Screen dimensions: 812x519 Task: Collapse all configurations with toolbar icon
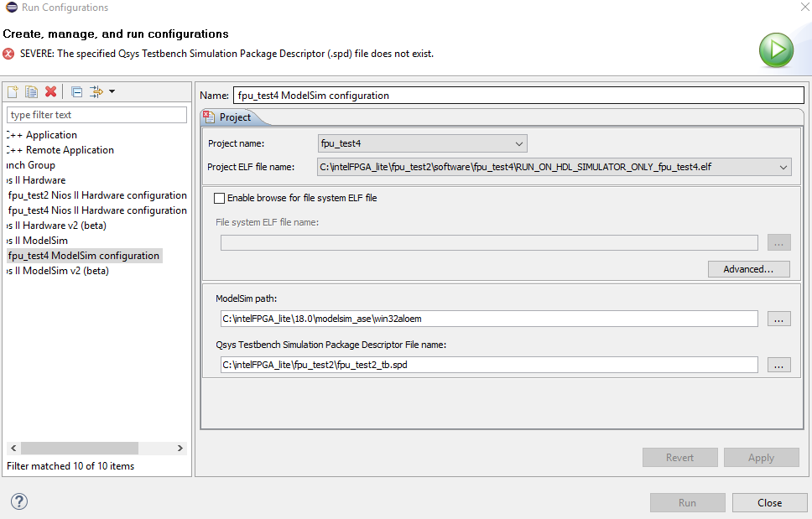tap(76, 91)
